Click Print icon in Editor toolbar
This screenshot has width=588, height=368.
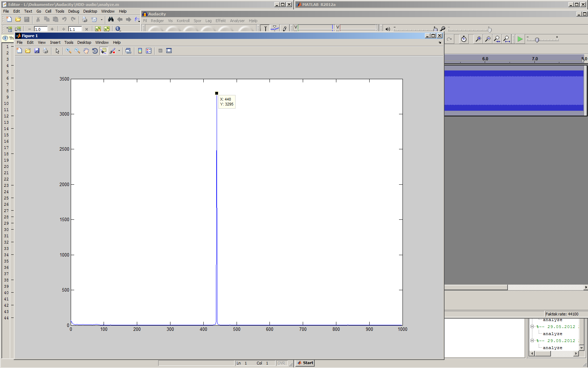(84, 20)
